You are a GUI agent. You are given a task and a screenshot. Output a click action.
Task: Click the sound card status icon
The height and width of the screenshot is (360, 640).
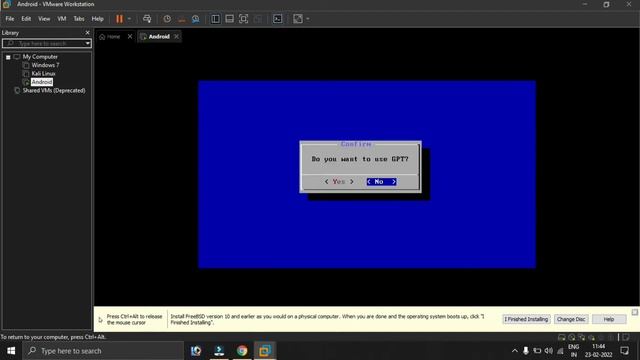click(x=591, y=337)
